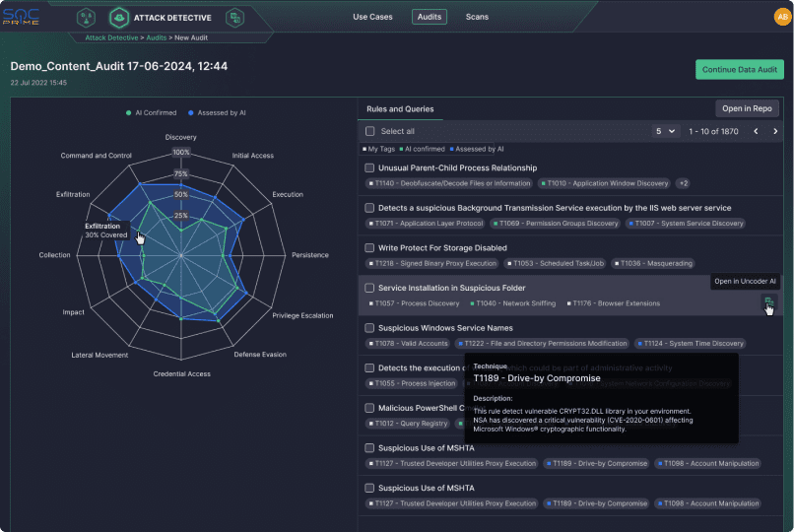The height and width of the screenshot is (532, 794).
Task: Click the hexagon icon right of Attack Detective
Action: click(x=234, y=17)
